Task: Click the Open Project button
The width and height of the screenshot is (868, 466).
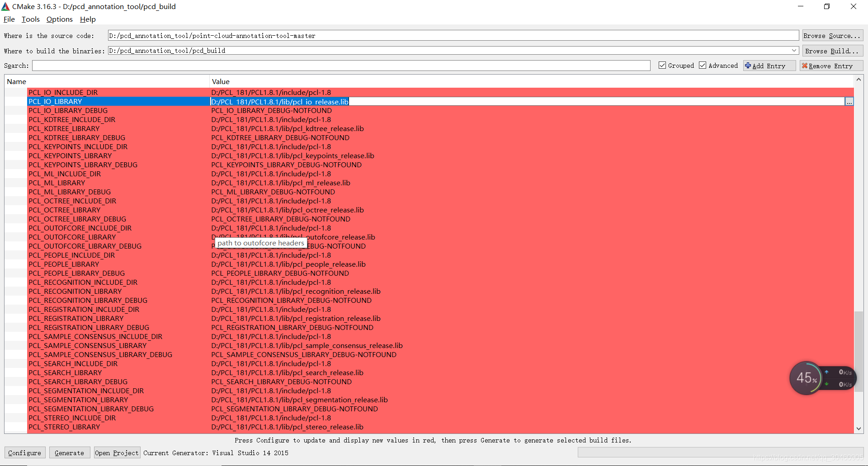Action: click(x=117, y=453)
